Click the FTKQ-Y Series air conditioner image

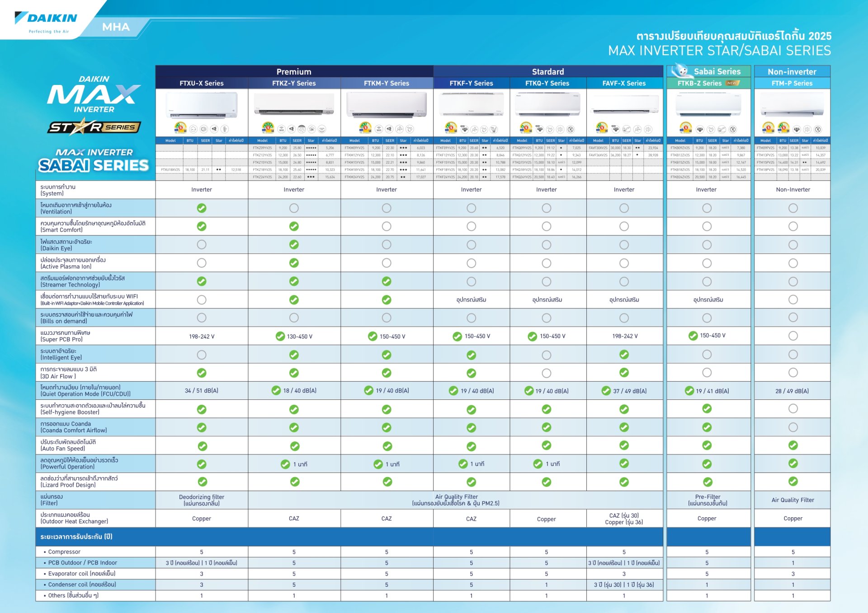point(547,105)
